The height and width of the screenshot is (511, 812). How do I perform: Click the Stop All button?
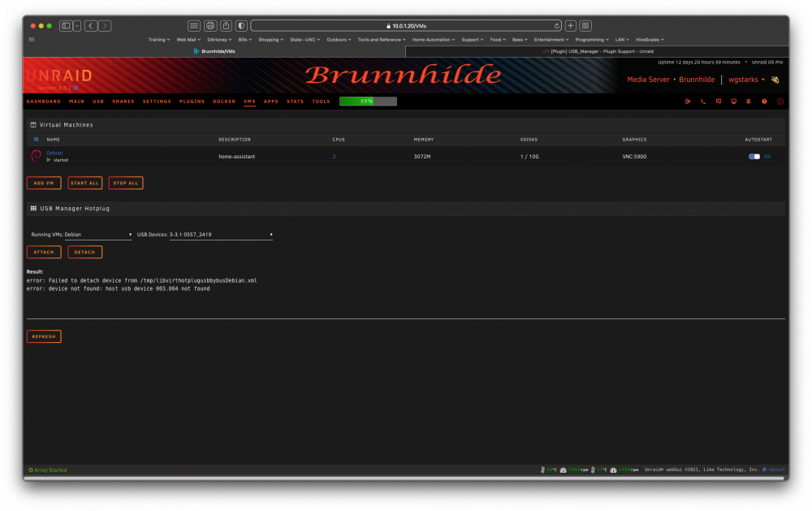(x=126, y=183)
